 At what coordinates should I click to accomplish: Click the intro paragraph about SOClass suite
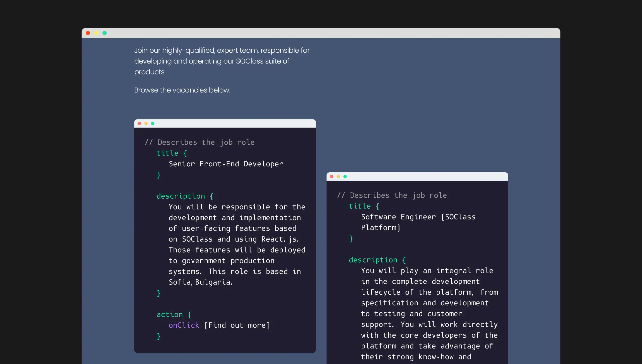(222, 61)
